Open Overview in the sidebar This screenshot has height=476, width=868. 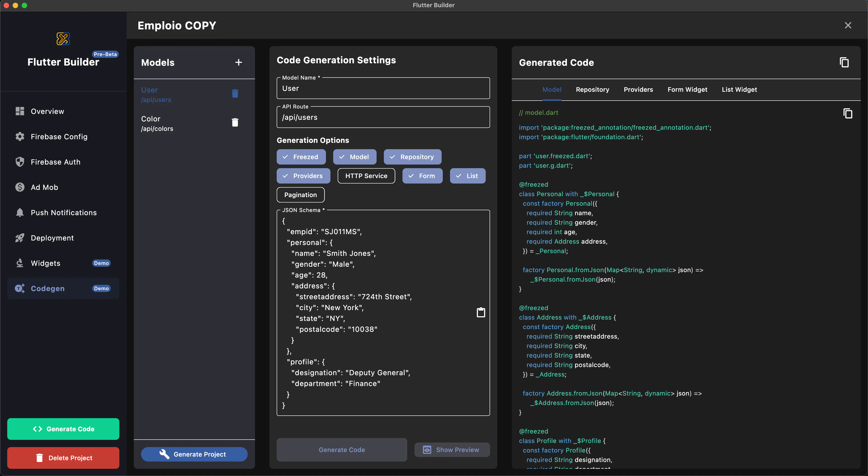(x=63, y=111)
